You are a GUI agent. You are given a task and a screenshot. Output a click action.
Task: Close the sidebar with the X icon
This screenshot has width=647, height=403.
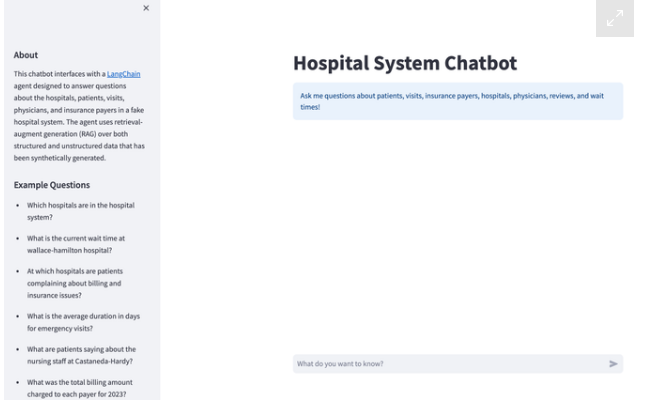pos(146,8)
